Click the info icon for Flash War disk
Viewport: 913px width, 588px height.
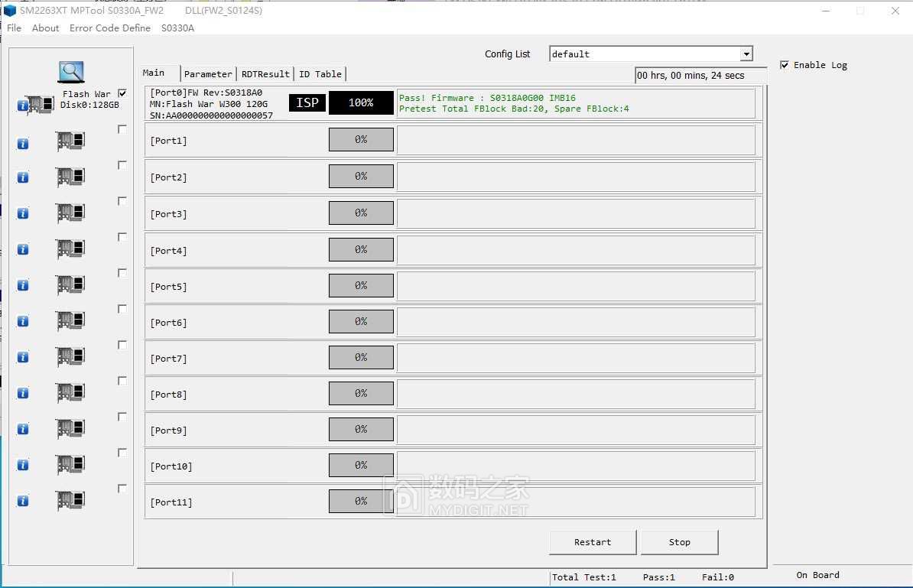22,105
